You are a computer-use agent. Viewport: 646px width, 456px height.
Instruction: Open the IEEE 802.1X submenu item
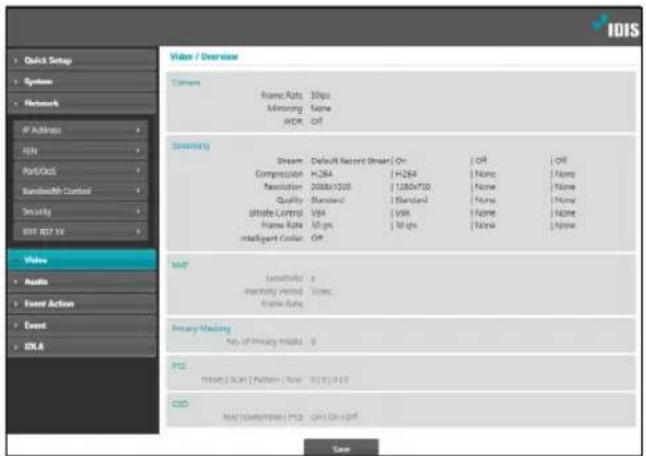click(81, 232)
